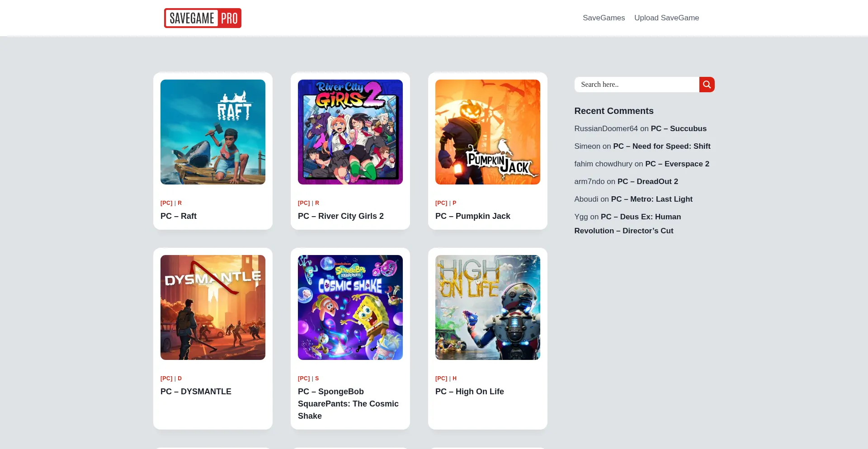The height and width of the screenshot is (449, 868).
Task: Open the 'PC – High On Life' title link
Action: coord(470,392)
